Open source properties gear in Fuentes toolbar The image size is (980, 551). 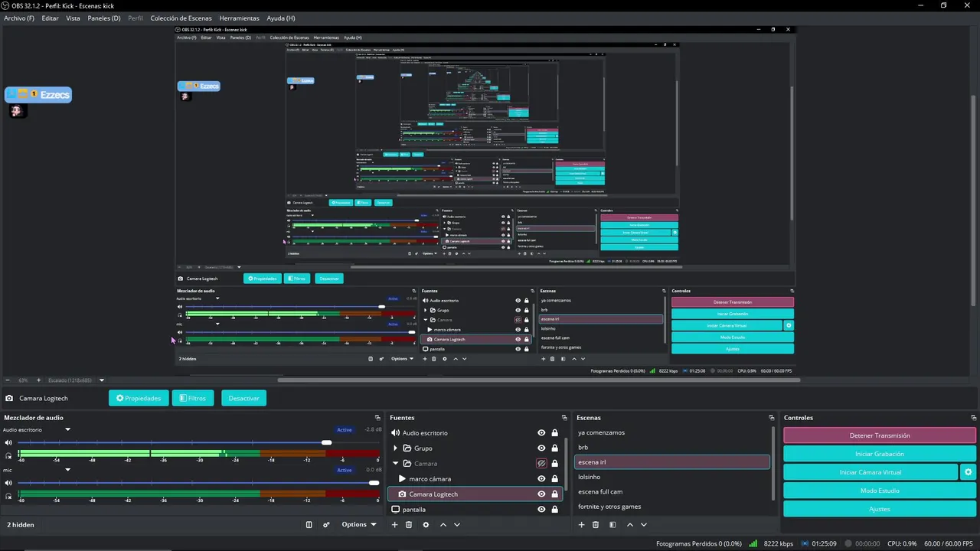click(426, 525)
